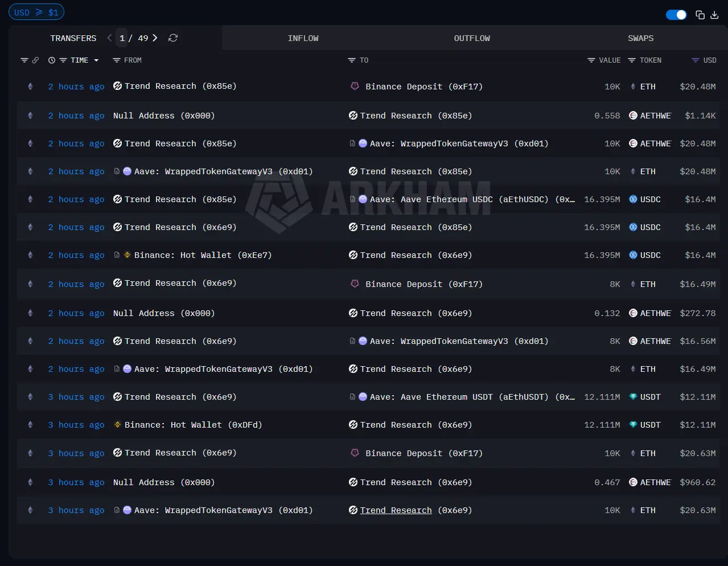The image size is (728, 566).
Task: Click Ethereum chain icon on $1.14K row
Action: tap(30, 116)
